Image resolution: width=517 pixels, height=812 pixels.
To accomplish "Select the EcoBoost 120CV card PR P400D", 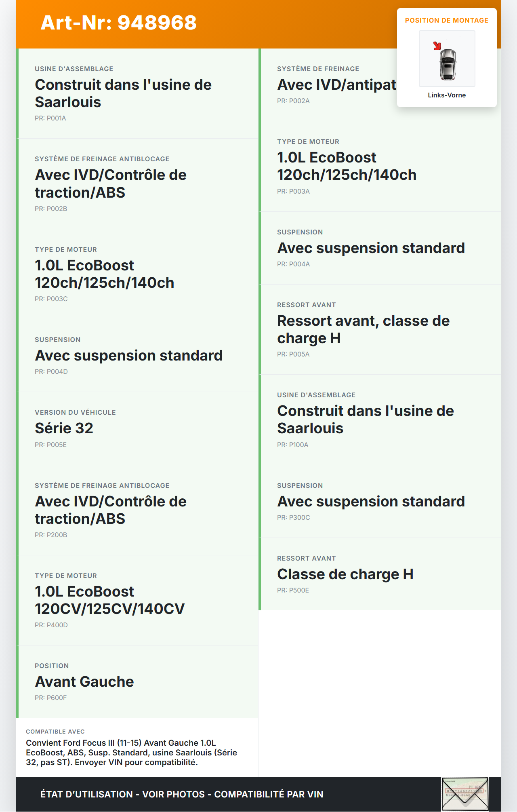I will coord(137,600).
